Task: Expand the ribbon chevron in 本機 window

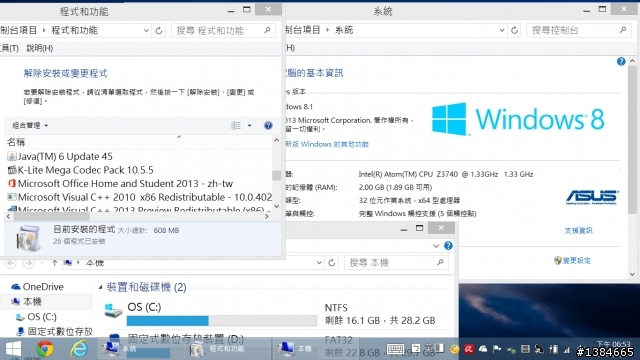Action: click(x=436, y=246)
